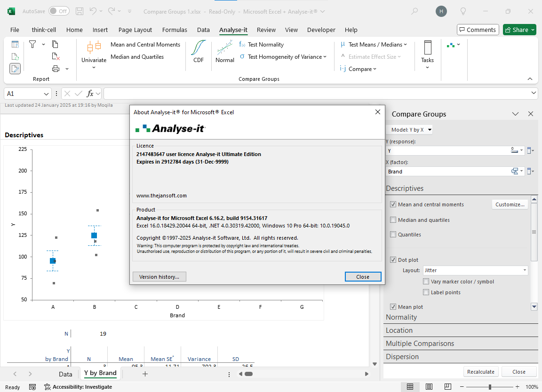The image size is (542, 392).
Task: Switch to the Data sheet tab
Action: coord(65,374)
